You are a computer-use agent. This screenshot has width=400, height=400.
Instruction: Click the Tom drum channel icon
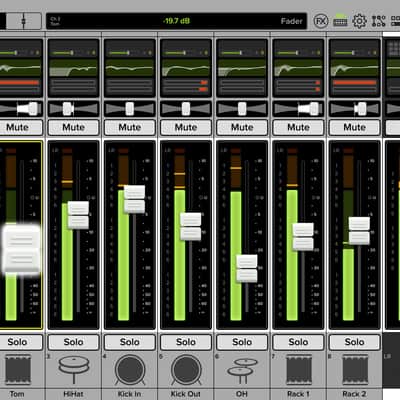(x=17, y=369)
